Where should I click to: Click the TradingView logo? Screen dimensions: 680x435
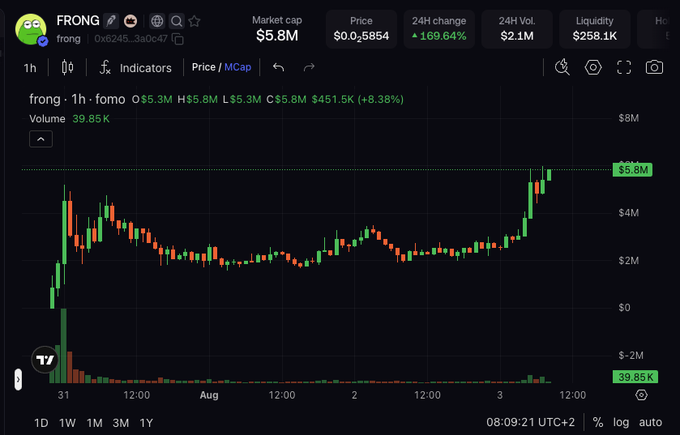point(45,360)
